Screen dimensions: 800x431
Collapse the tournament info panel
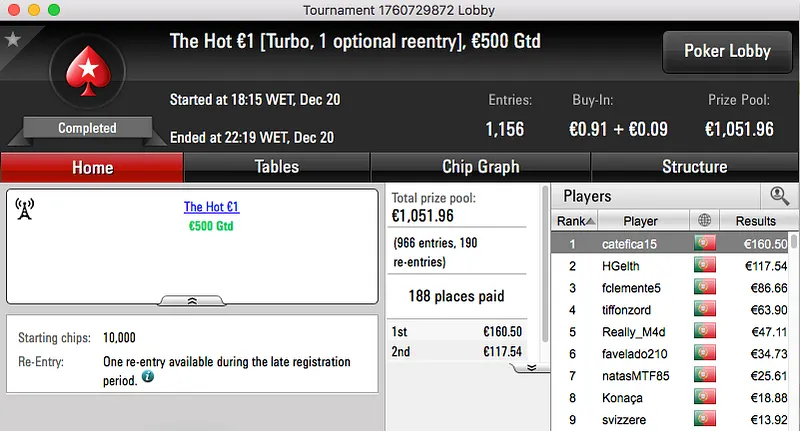pyautogui.click(x=191, y=300)
